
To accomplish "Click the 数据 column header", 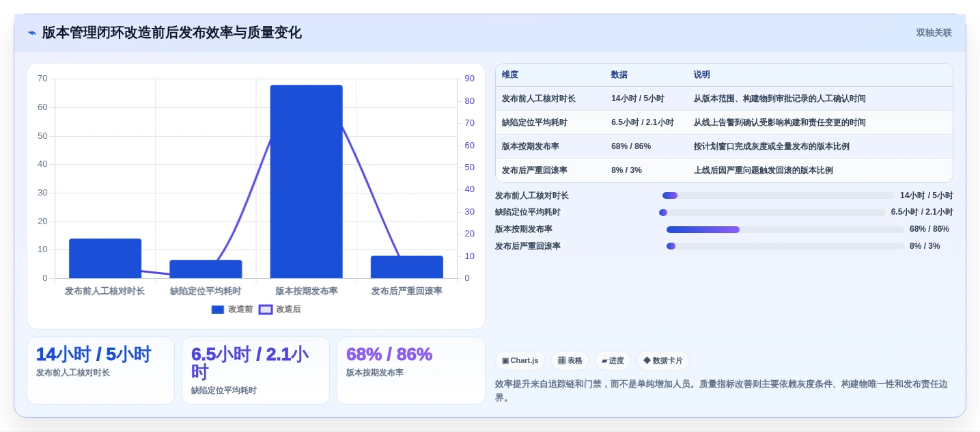I will (x=619, y=75).
